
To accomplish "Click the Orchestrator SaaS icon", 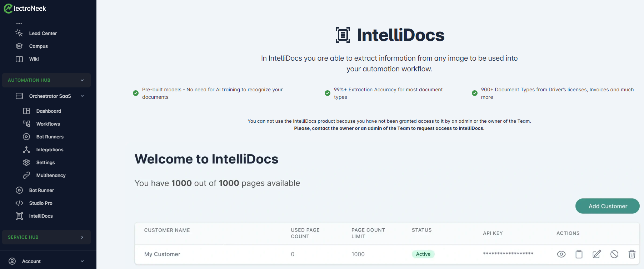I will [x=19, y=96].
